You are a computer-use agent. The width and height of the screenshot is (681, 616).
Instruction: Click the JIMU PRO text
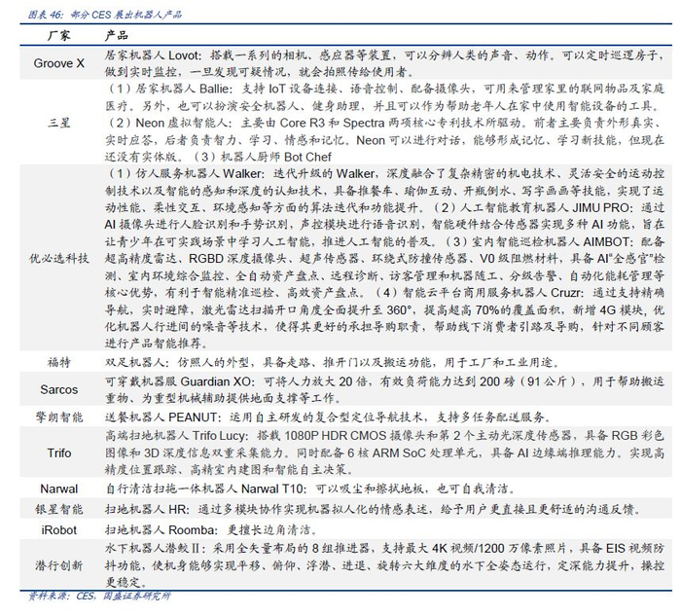tap(600, 207)
